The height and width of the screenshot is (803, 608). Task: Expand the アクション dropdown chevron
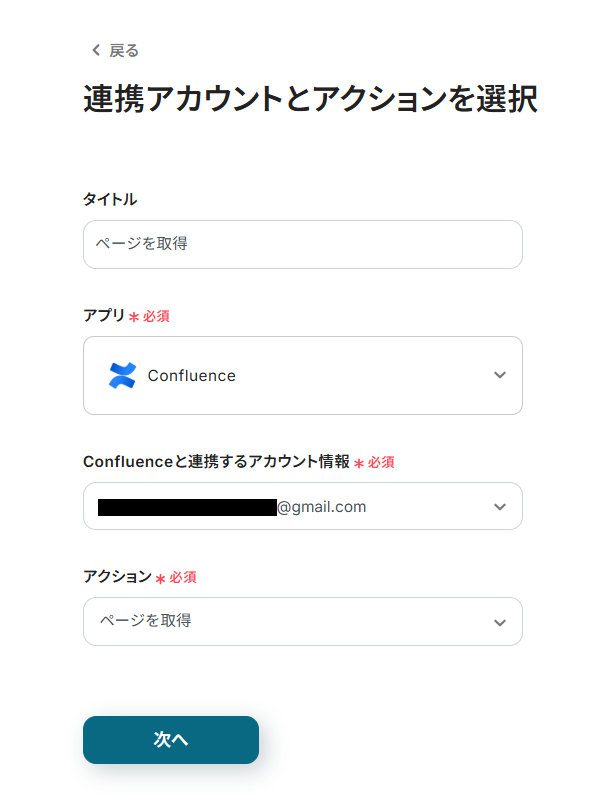500,622
